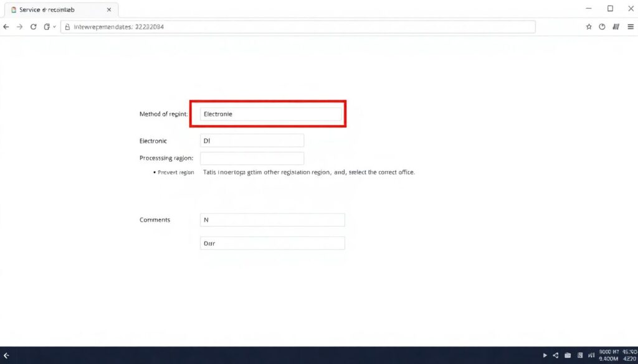Click the browser back arrow

[x=6, y=27]
